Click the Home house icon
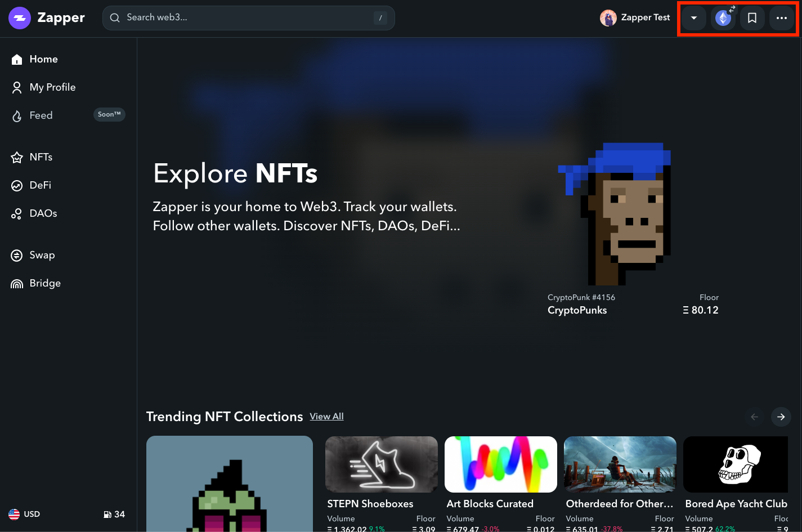 pos(17,59)
